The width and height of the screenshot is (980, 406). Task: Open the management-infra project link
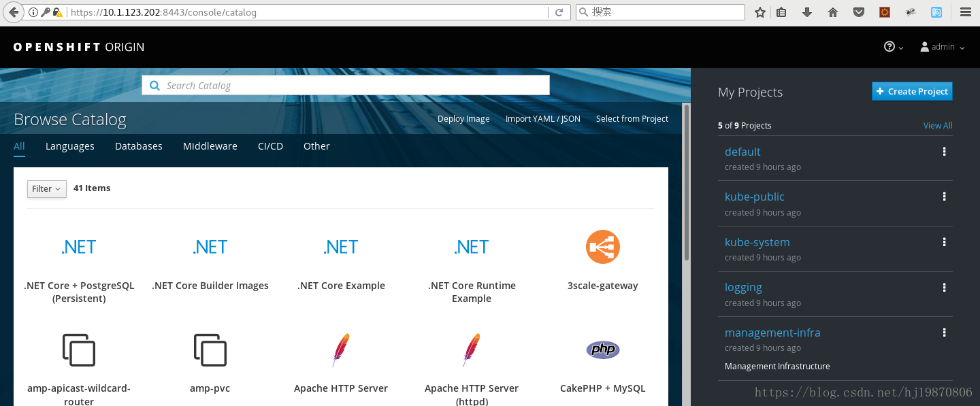(x=772, y=333)
